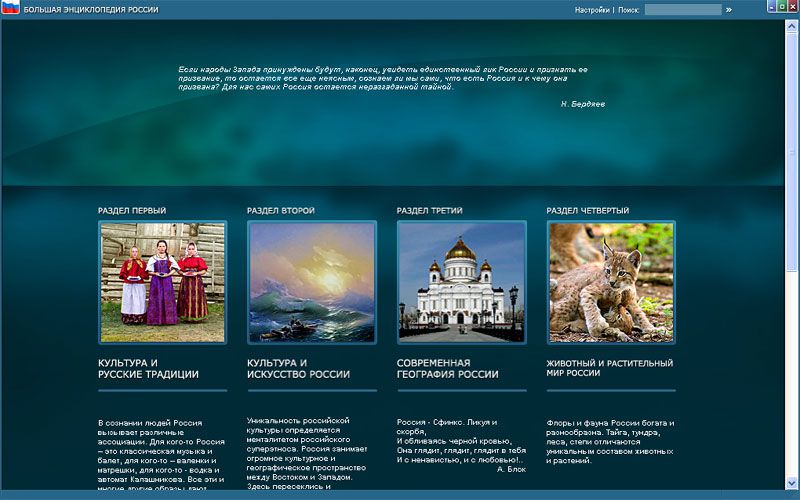Close the encyclopedia window
Image resolution: width=800 pixels, height=500 pixels.
click(x=792, y=7)
